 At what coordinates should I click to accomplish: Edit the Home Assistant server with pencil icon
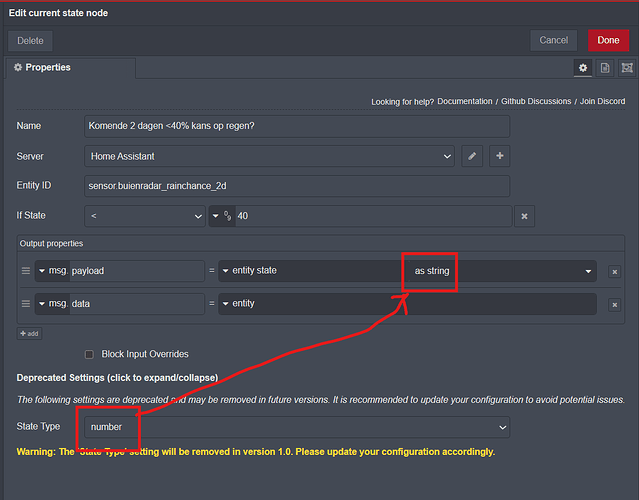point(472,156)
